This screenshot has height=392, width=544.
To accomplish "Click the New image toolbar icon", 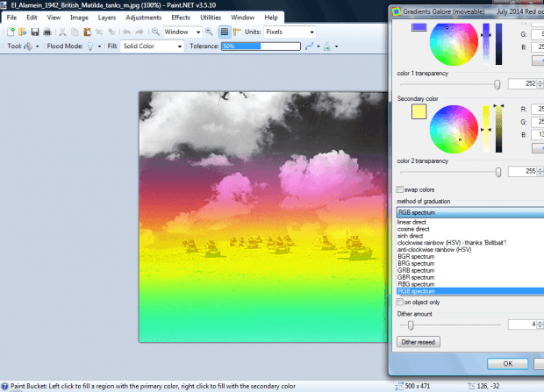I will point(11,32).
